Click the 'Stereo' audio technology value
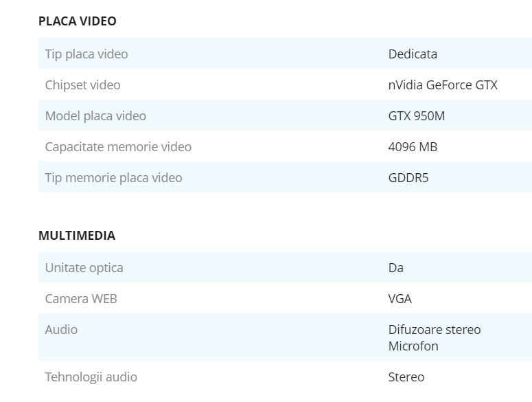Viewport: 532px width, 402px height. tap(406, 377)
